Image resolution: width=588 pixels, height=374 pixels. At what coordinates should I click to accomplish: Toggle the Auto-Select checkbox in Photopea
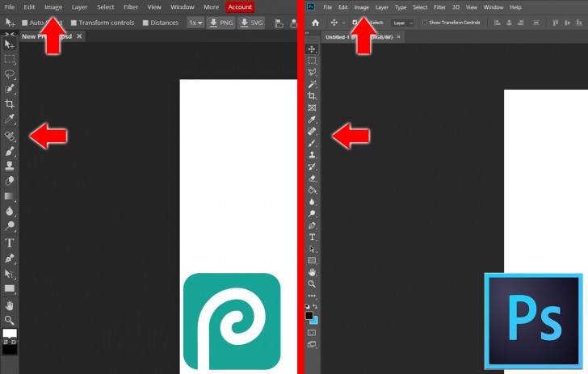(25, 23)
